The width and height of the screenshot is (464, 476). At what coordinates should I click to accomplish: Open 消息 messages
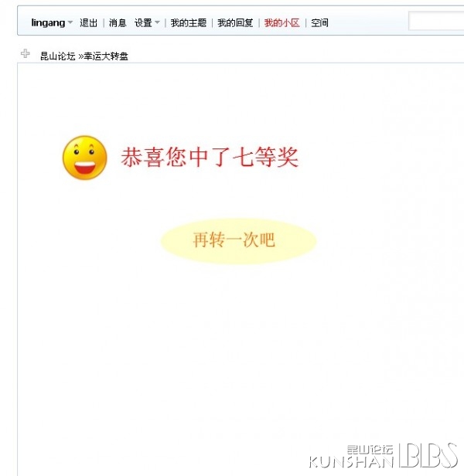pyautogui.click(x=118, y=22)
